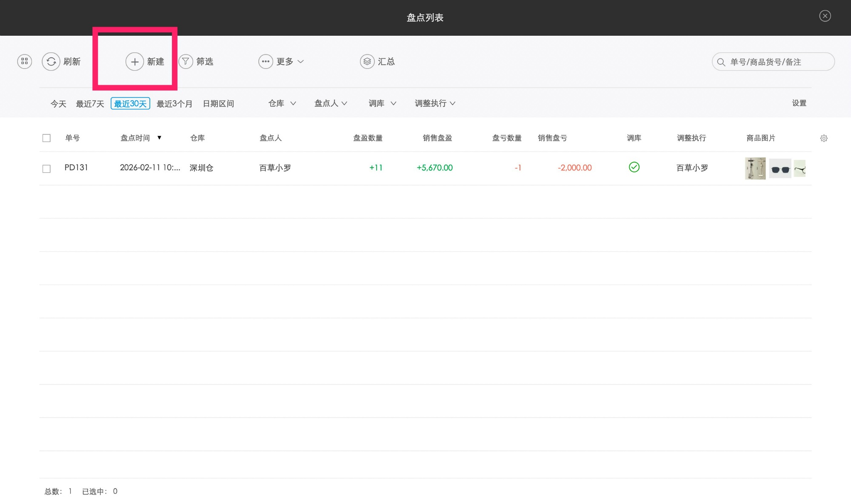Click the 设置 link
This screenshot has width=851, height=504.
pyautogui.click(x=799, y=103)
